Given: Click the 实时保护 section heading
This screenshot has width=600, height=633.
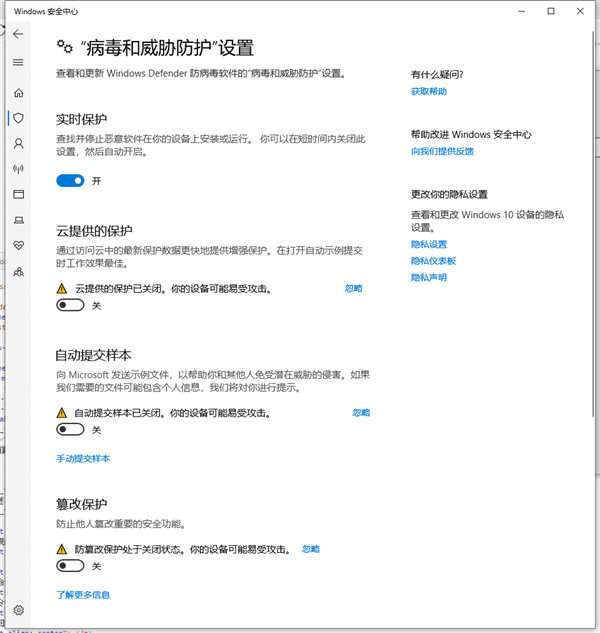Looking at the screenshot, I should coord(82,119).
